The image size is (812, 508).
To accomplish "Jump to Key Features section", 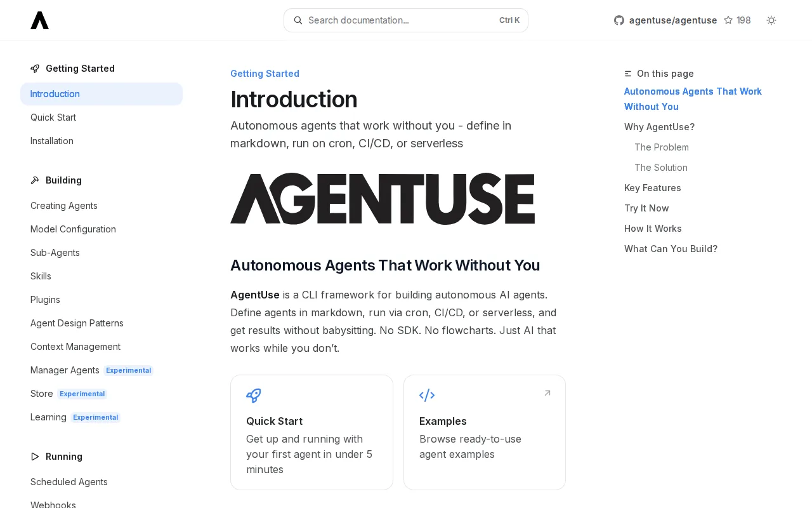I will [x=653, y=188].
